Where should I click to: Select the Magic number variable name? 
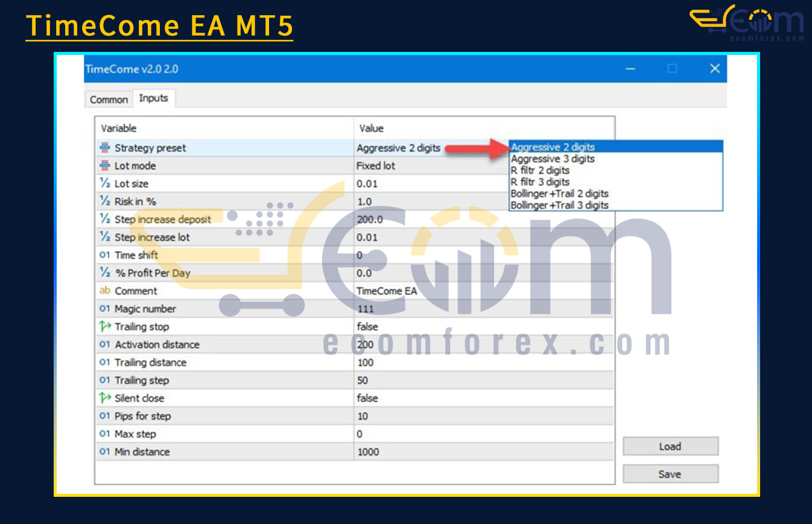point(145,309)
